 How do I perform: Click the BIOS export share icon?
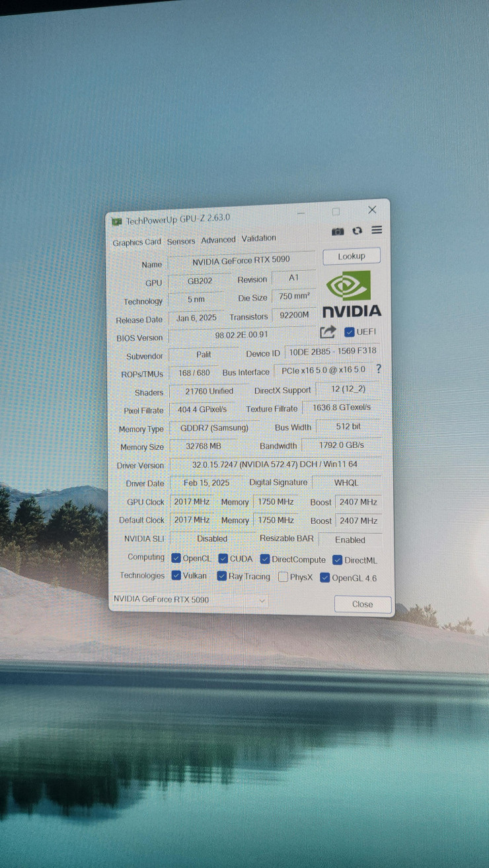pos(328,332)
